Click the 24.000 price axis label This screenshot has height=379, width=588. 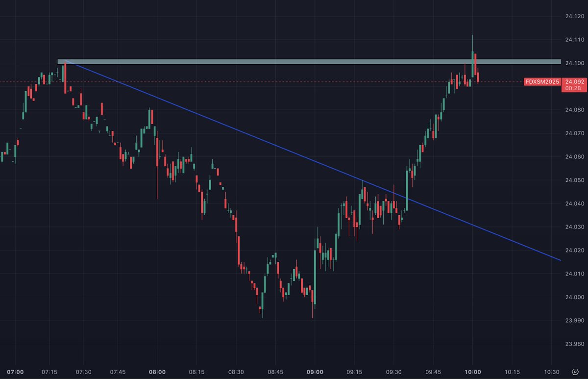(x=574, y=298)
